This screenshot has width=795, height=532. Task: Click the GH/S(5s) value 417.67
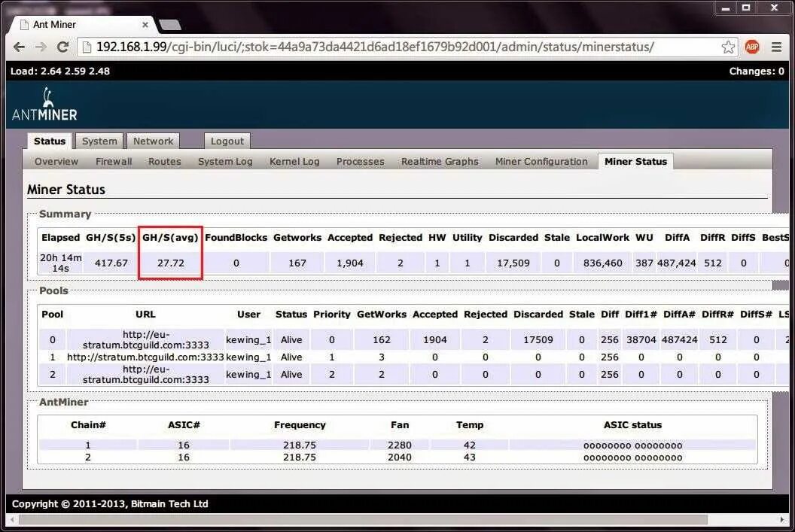click(111, 263)
